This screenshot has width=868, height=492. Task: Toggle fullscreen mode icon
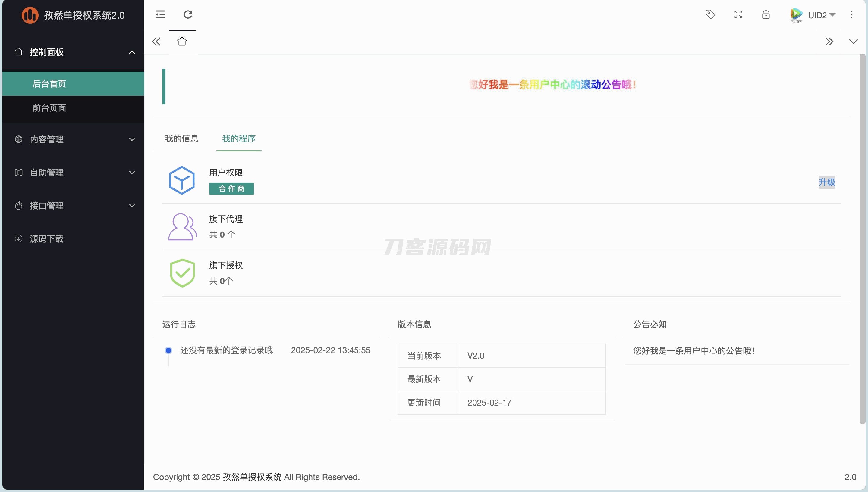pos(738,14)
